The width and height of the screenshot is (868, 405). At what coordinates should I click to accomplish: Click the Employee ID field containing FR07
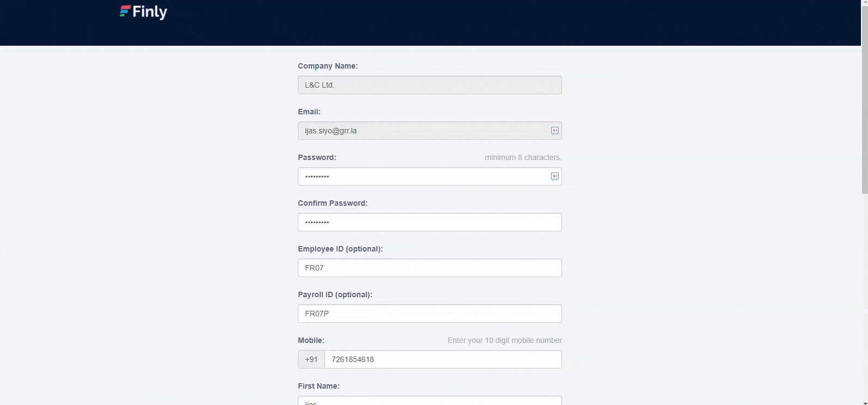click(x=430, y=268)
